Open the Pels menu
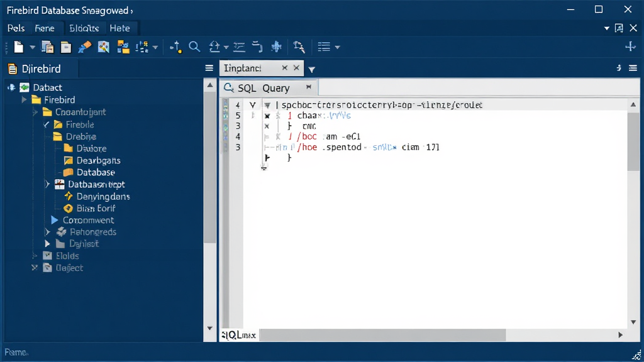644x362 pixels. [16, 28]
